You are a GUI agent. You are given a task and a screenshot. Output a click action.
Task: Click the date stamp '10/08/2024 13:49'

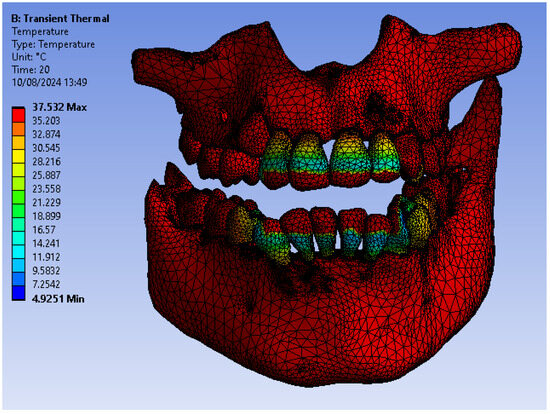tap(49, 82)
